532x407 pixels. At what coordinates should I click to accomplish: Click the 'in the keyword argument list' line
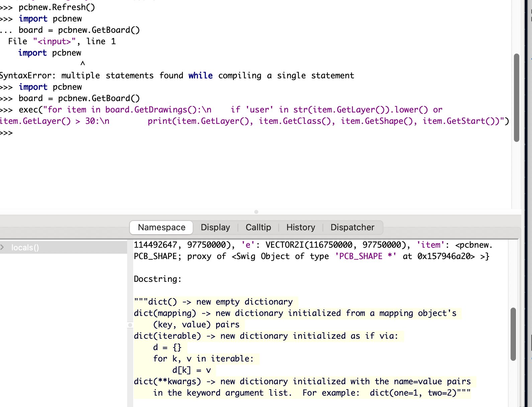(x=312, y=393)
